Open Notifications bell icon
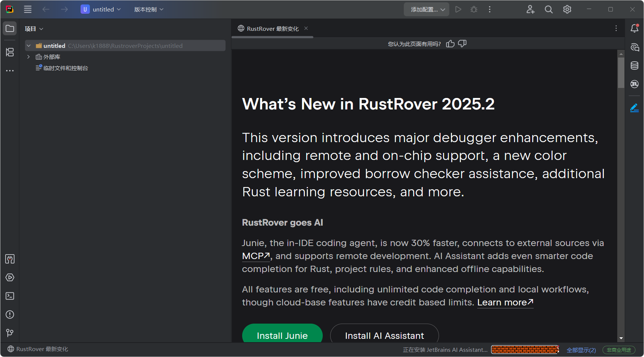Screen dimensions: 644x357 pyautogui.click(x=635, y=28)
